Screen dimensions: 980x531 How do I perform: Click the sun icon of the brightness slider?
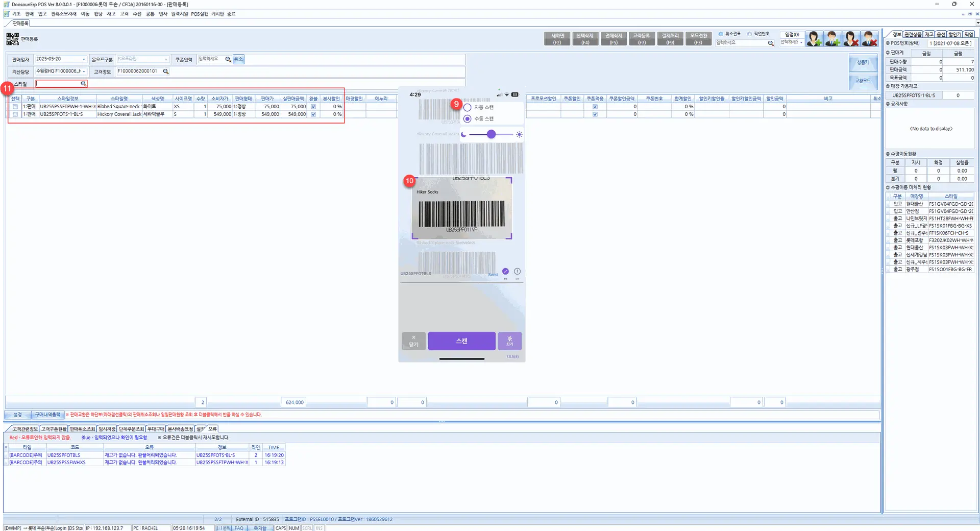coord(519,134)
